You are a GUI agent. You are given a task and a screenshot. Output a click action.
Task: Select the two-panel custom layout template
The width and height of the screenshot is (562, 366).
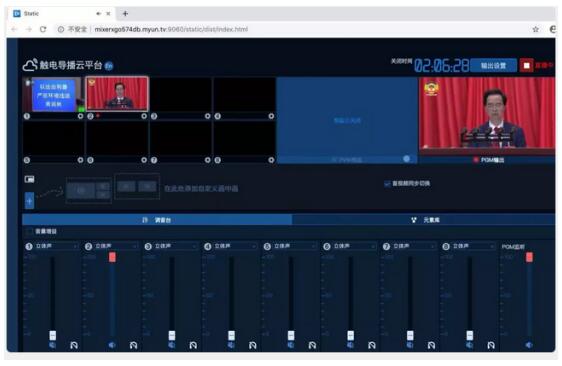tap(137, 186)
